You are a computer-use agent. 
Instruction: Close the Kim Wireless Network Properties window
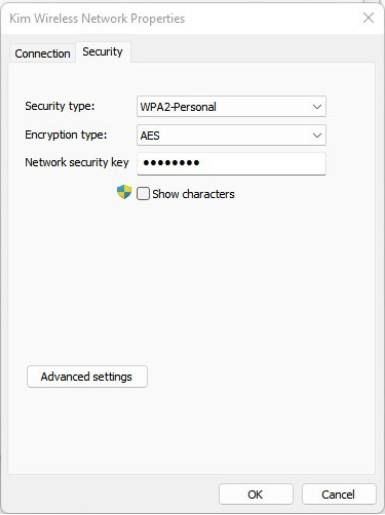(368, 18)
